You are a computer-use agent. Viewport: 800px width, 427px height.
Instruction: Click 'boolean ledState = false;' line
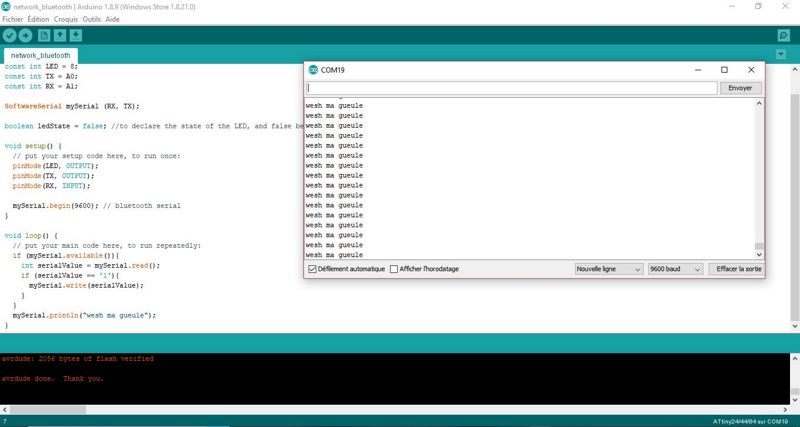[x=56, y=126]
